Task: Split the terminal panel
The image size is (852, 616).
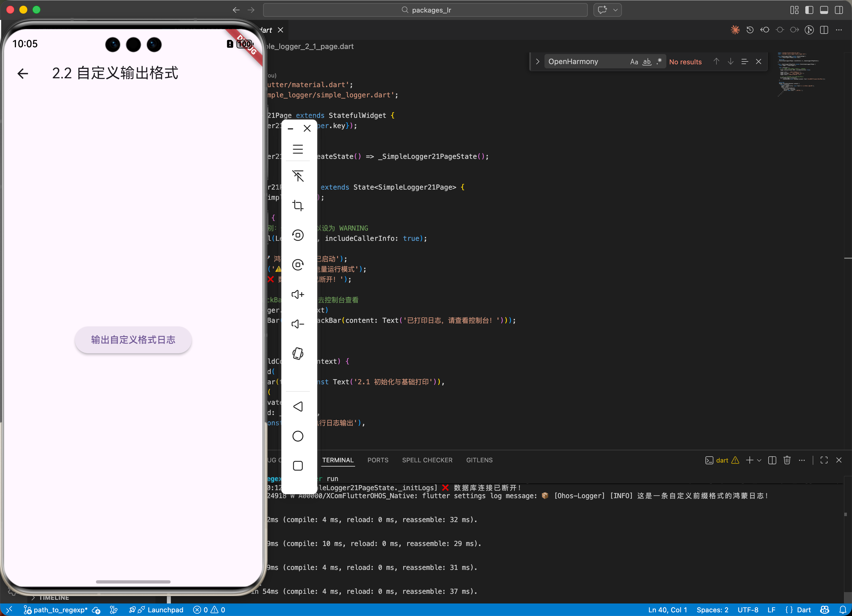Action: 772,460
